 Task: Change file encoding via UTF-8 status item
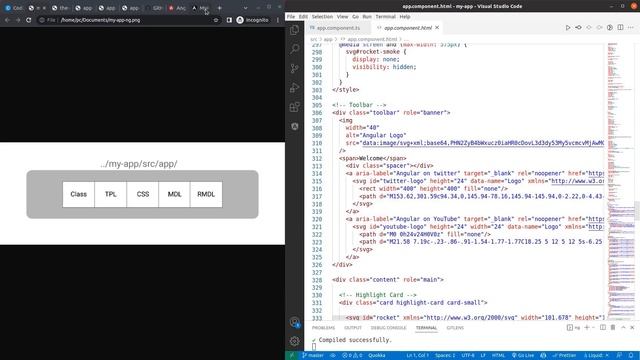pos(468,356)
